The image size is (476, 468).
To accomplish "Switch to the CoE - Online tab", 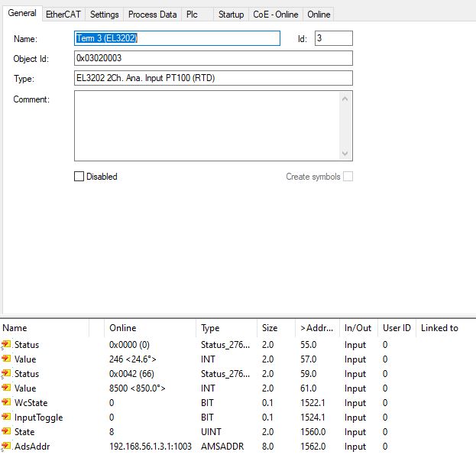I will (275, 15).
